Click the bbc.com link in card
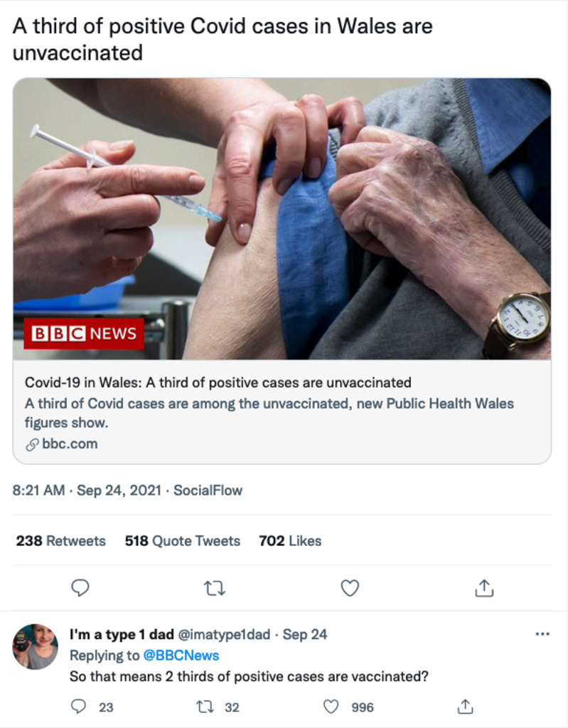This screenshot has height=728, width=568. (x=69, y=444)
